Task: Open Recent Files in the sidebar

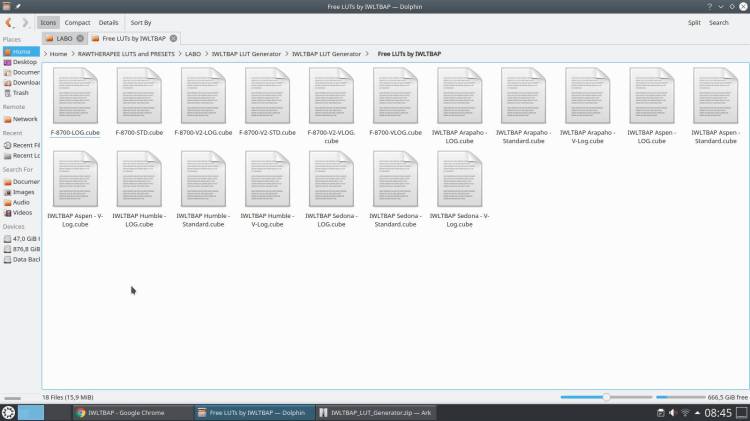Action: (21, 145)
